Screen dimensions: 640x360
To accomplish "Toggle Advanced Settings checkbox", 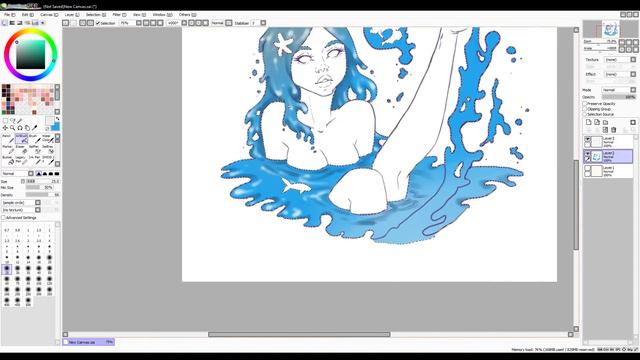I will (4, 218).
